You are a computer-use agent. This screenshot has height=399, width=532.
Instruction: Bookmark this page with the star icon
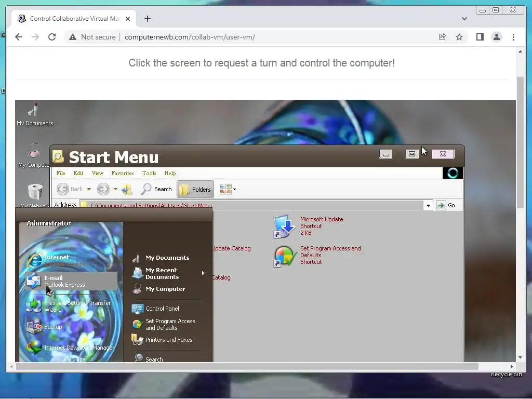click(x=459, y=37)
